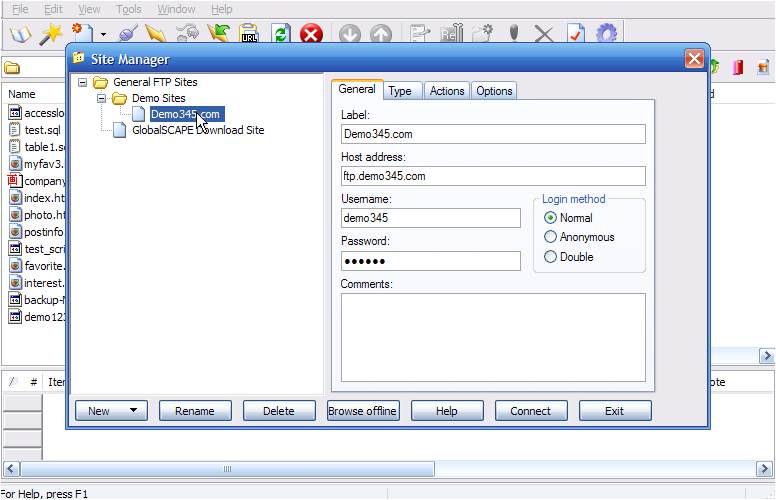This screenshot has height=500, width=776.
Task: Click the GlobalSCAPE Download Site page icon
Action: [119, 130]
